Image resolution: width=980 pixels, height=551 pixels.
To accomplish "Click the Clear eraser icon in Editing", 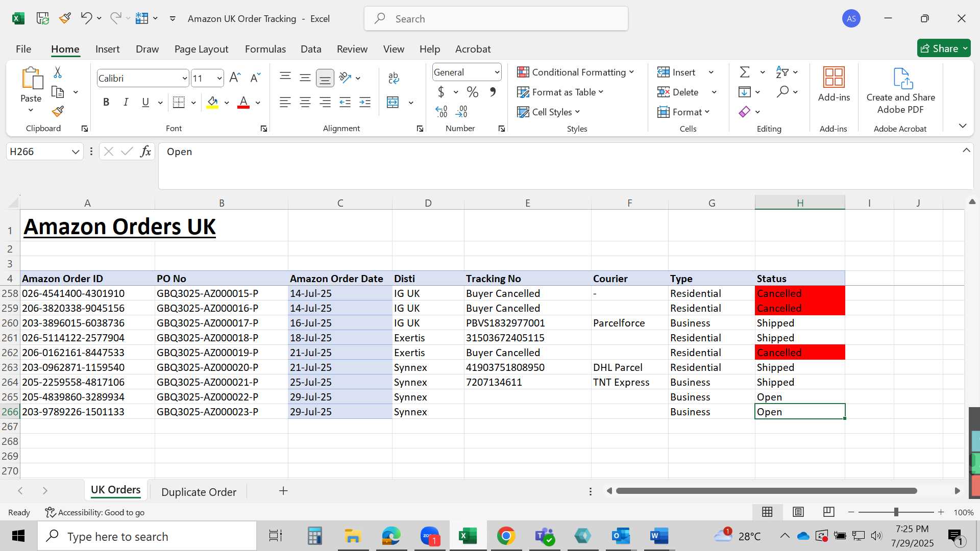I will [x=745, y=112].
